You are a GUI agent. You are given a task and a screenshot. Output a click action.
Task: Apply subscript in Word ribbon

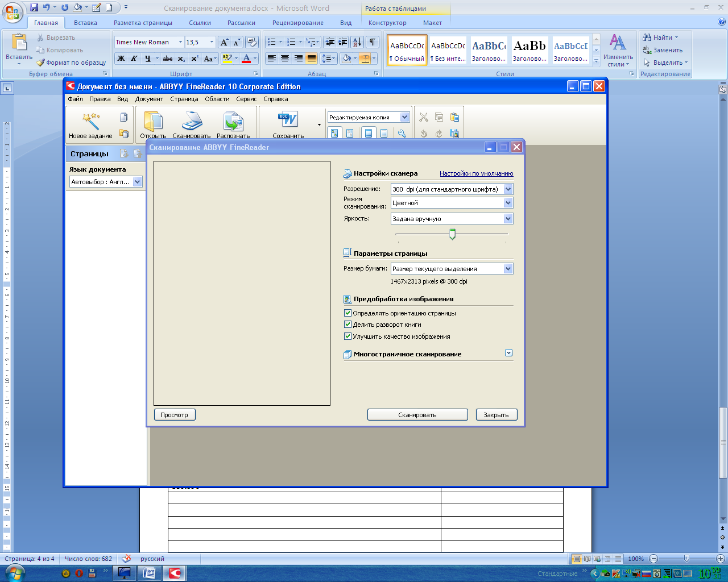pyautogui.click(x=181, y=59)
